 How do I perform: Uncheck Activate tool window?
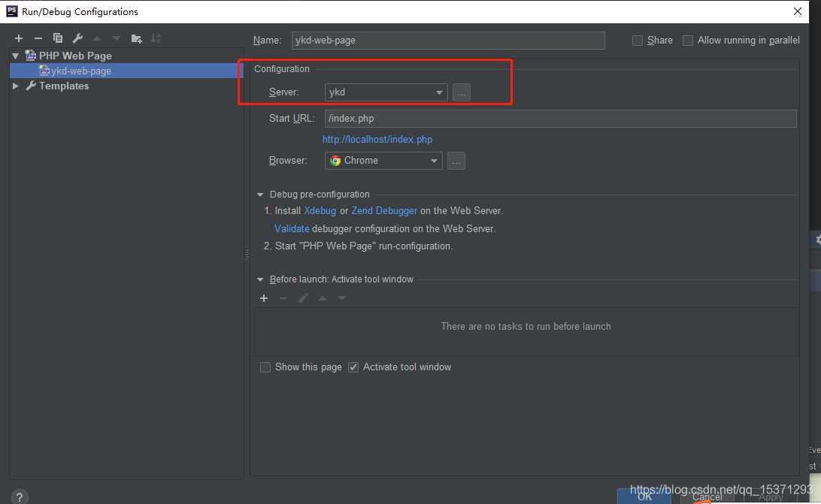353,367
